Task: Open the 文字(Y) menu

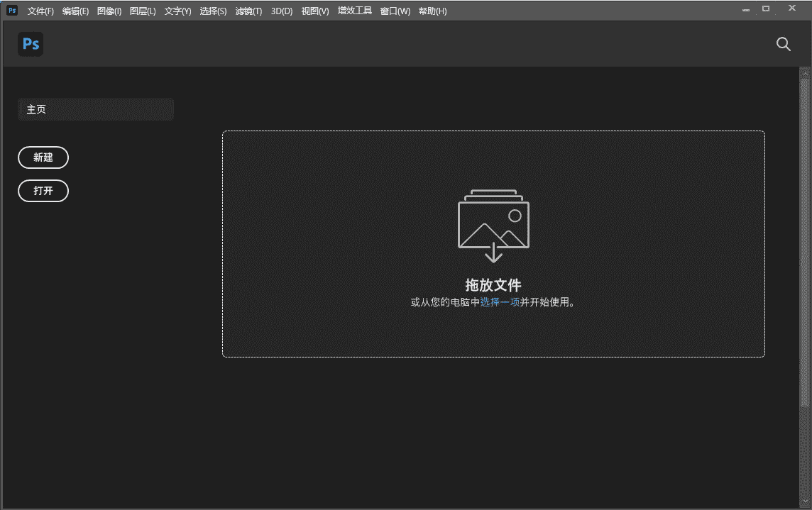Action: 177,11
